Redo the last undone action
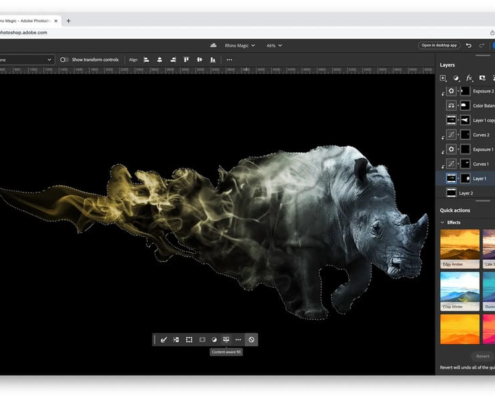 pyautogui.click(x=481, y=45)
